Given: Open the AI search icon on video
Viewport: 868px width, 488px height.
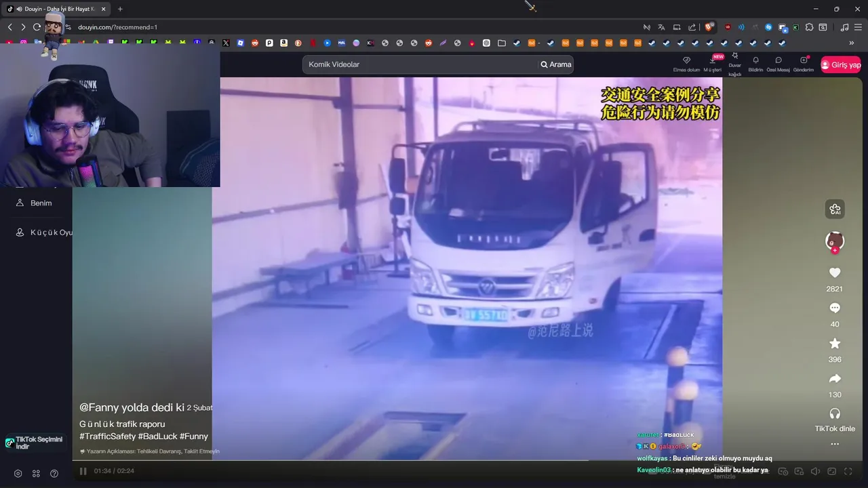Looking at the screenshot, I should point(835,209).
